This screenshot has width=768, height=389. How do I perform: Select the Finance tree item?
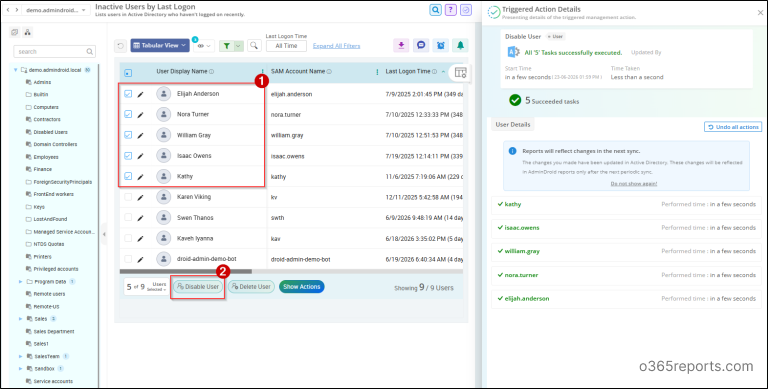[43, 170]
